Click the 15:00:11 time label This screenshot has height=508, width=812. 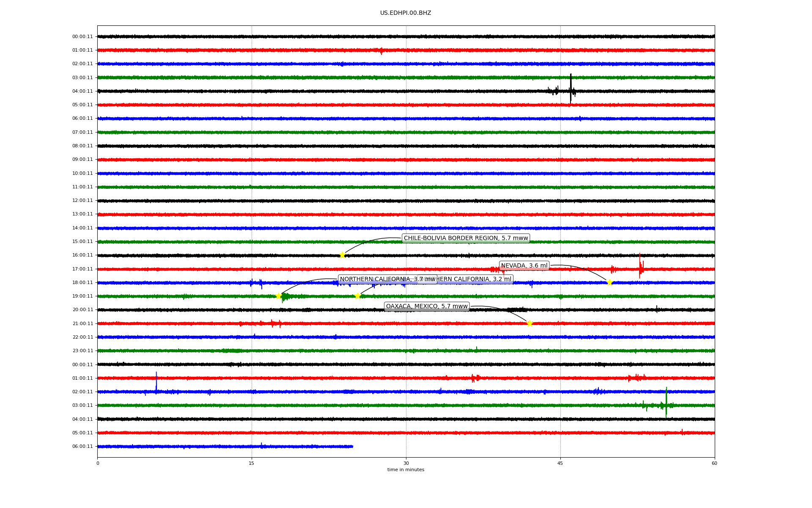tap(82, 242)
